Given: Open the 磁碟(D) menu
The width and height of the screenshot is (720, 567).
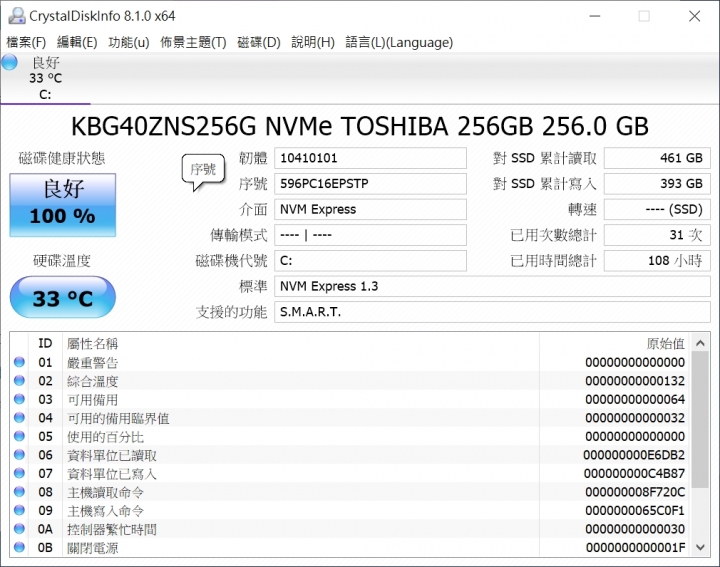Looking at the screenshot, I should 259,42.
